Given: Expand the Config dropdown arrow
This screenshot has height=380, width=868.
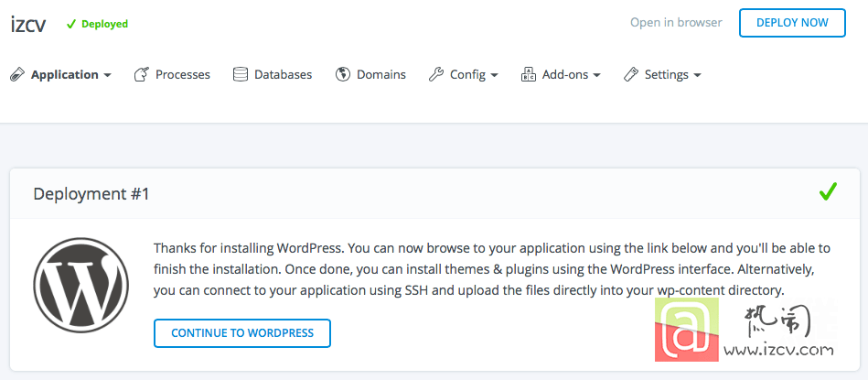Looking at the screenshot, I should (x=494, y=75).
